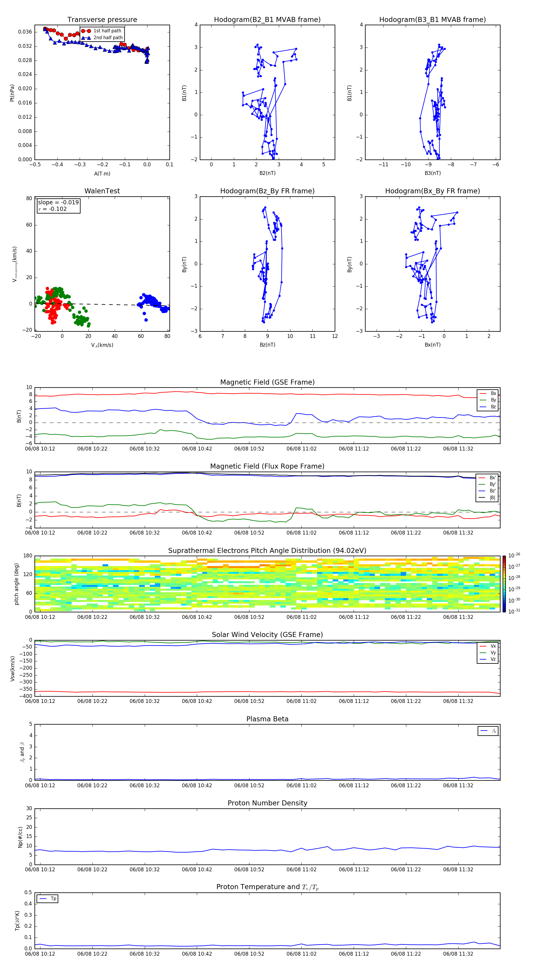Click the 'Plasma Beta' panel title
Image resolution: width=535 pixels, height=980 pixels.
click(x=267, y=719)
